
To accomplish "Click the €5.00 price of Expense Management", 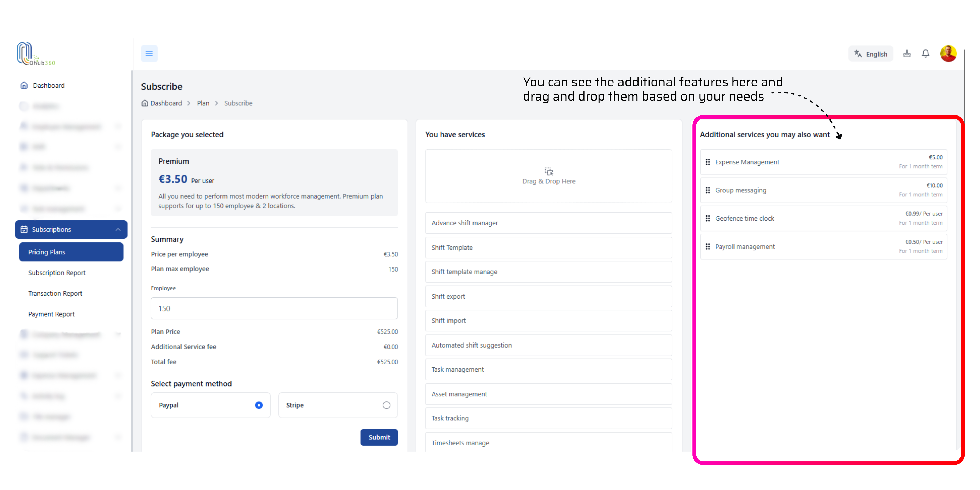I will tap(936, 157).
